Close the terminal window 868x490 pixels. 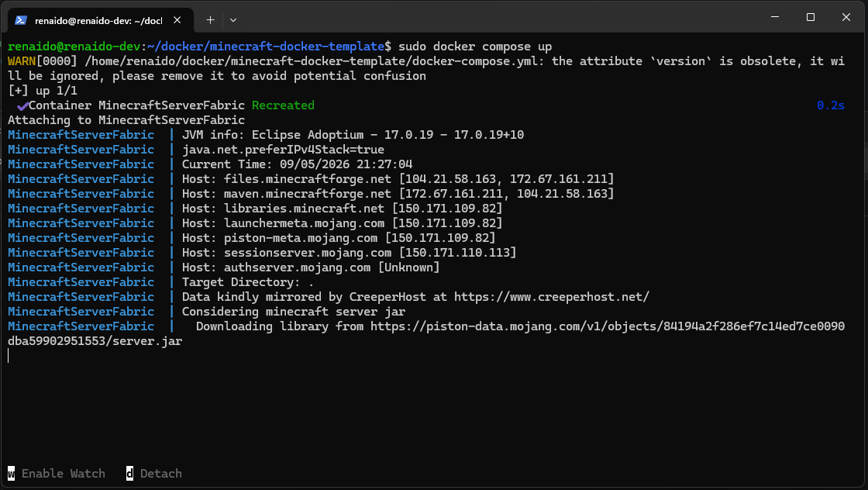846,17
